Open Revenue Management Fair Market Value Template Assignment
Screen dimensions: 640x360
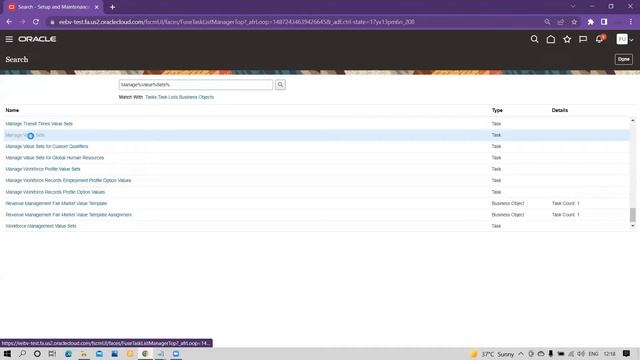(69, 215)
